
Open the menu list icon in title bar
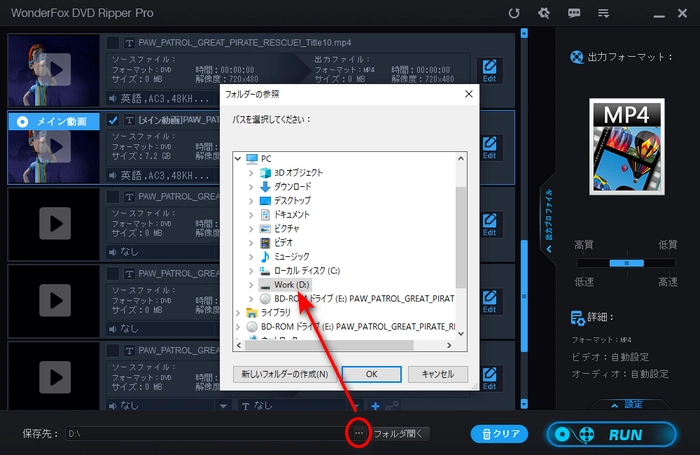coord(604,13)
